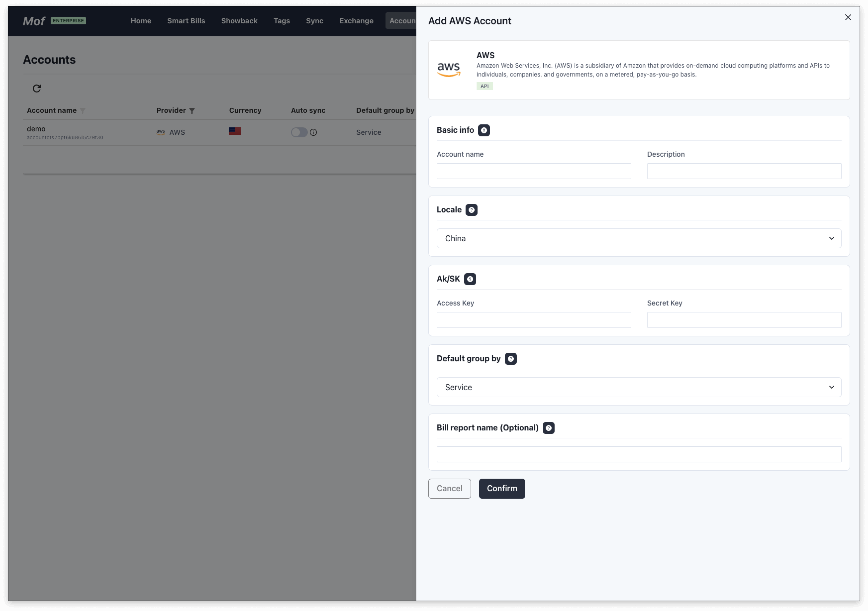This screenshot has width=868, height=611.
Task: Click the Currency column header
Action: coord(245,110)
